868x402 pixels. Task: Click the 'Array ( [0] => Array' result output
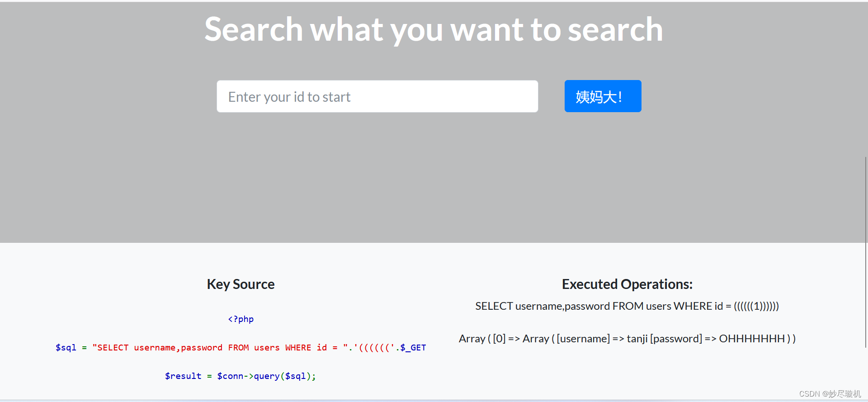[627, 339]
